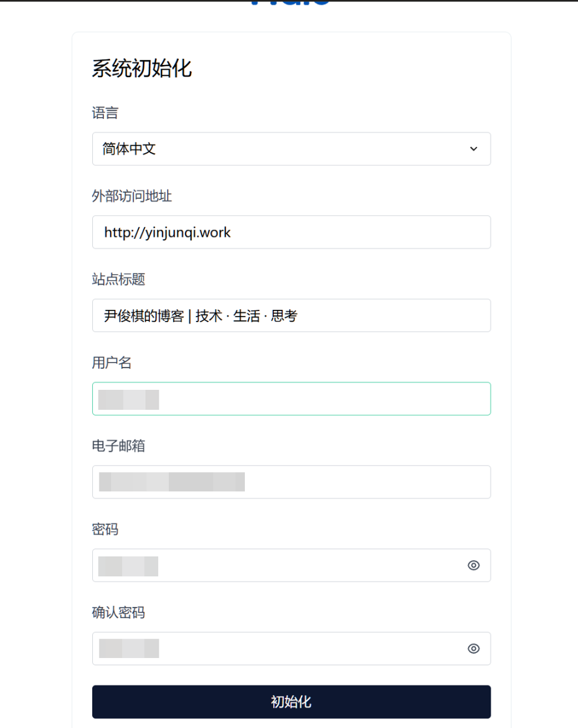Click into the 站点标题 text box
This screenshot has width=578, height=728.
(291, 315)
